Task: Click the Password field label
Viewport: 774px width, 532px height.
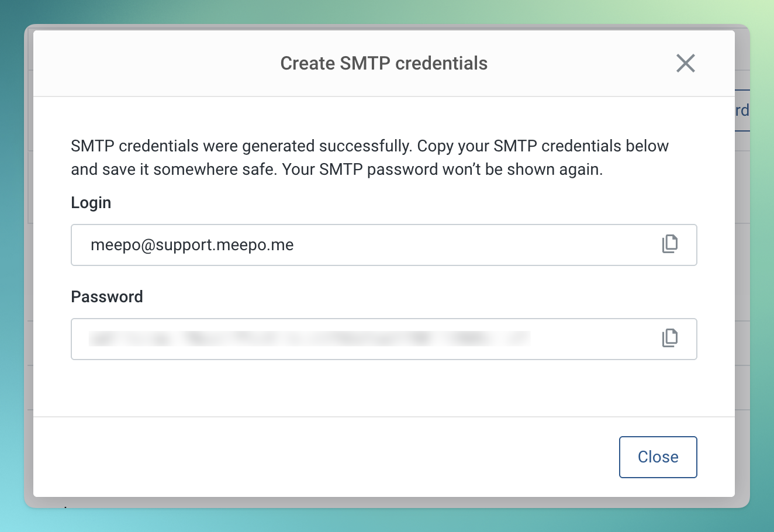Action: (107, 297)
